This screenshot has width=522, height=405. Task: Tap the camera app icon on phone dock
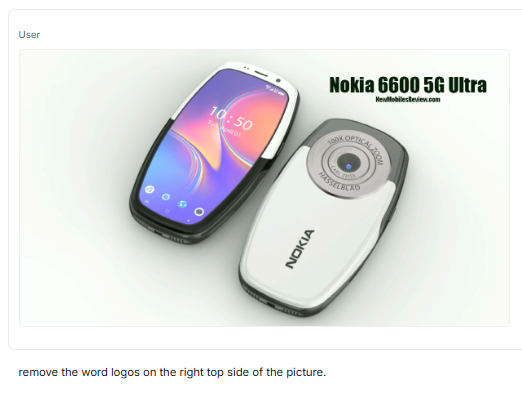(x=199, y=212)
